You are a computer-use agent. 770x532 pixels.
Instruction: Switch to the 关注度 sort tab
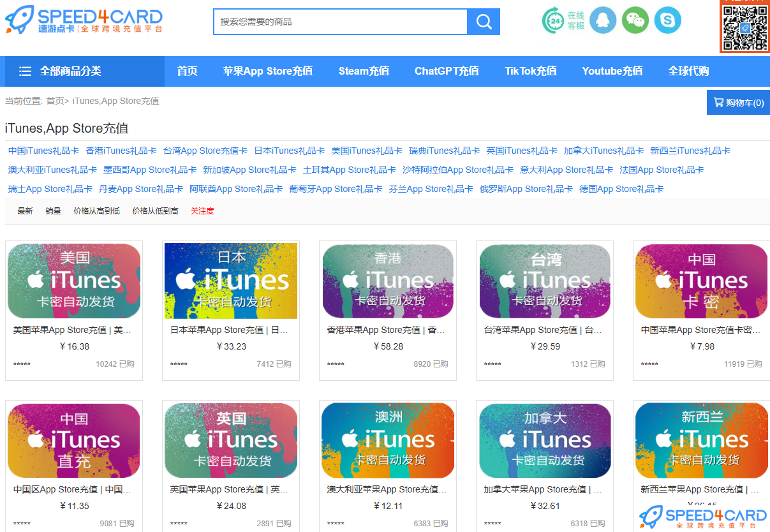click(202, 211)
